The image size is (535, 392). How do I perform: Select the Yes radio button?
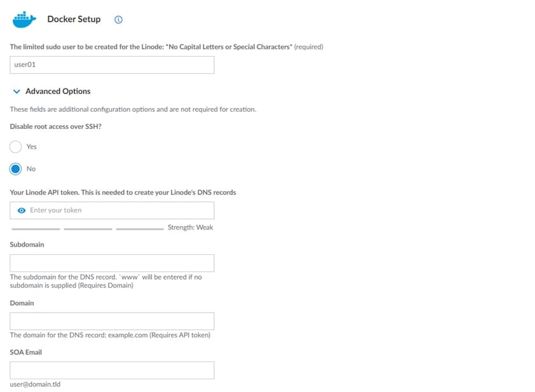[x=16, y=147]
